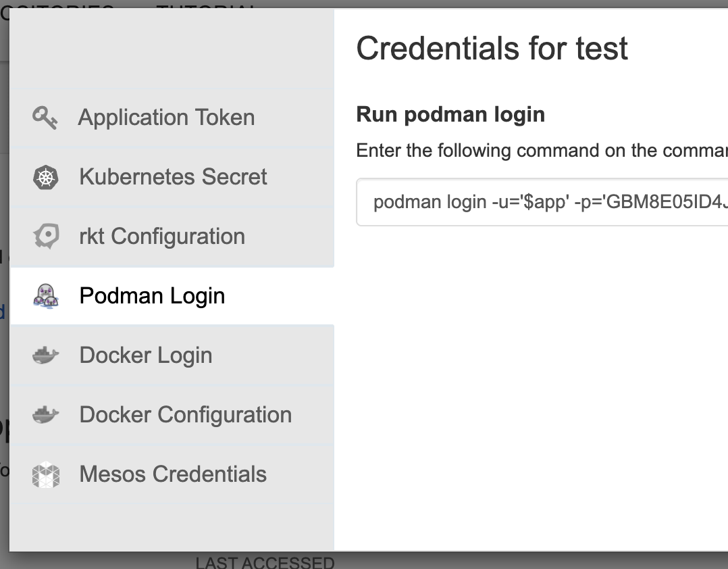Show the Docker Login credentials tab
Screen dimensions: 728x569
[146, 355]
